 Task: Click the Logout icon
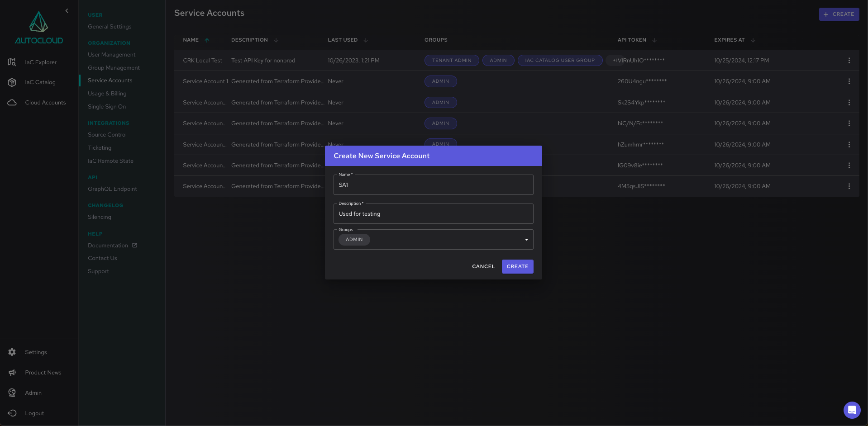pyautogui.click(x=12, y=413)
